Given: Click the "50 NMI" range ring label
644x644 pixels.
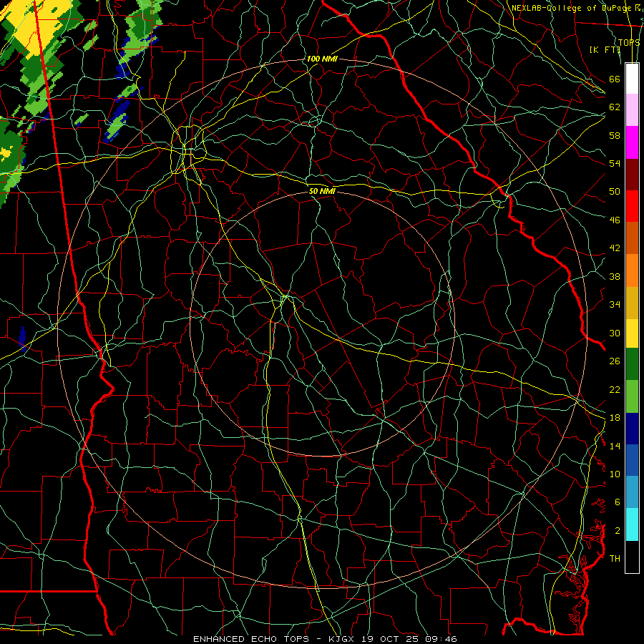Looking at the screenshot, I should (x=322, y=191).
